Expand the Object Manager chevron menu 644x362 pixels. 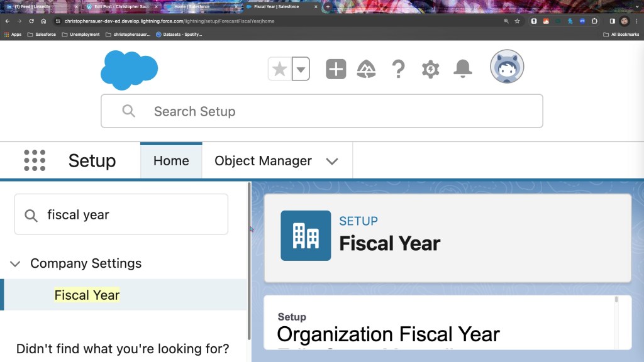click(x=332, y=161)
